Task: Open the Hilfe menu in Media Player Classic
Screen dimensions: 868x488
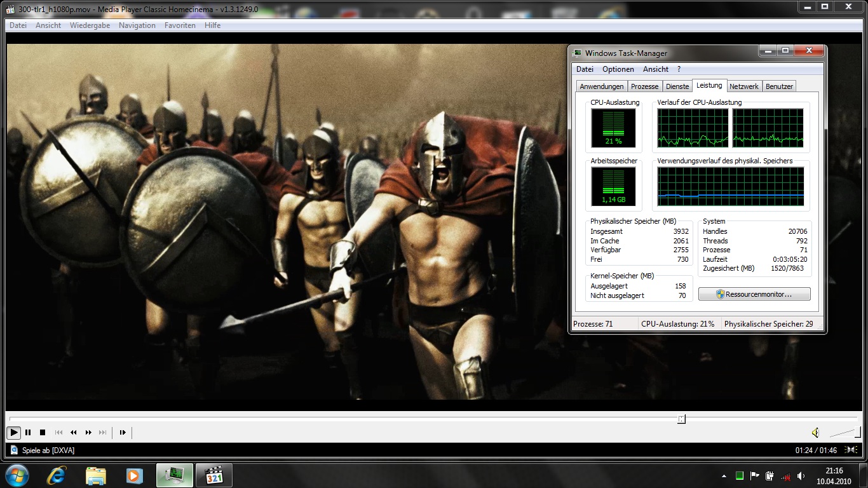Action: (x=213, y=25)
